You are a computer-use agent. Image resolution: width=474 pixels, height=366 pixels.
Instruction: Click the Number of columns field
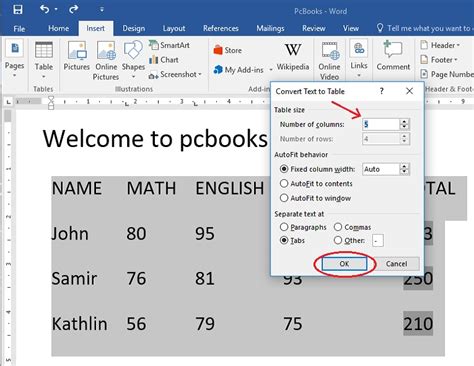(x=381, y=124)
